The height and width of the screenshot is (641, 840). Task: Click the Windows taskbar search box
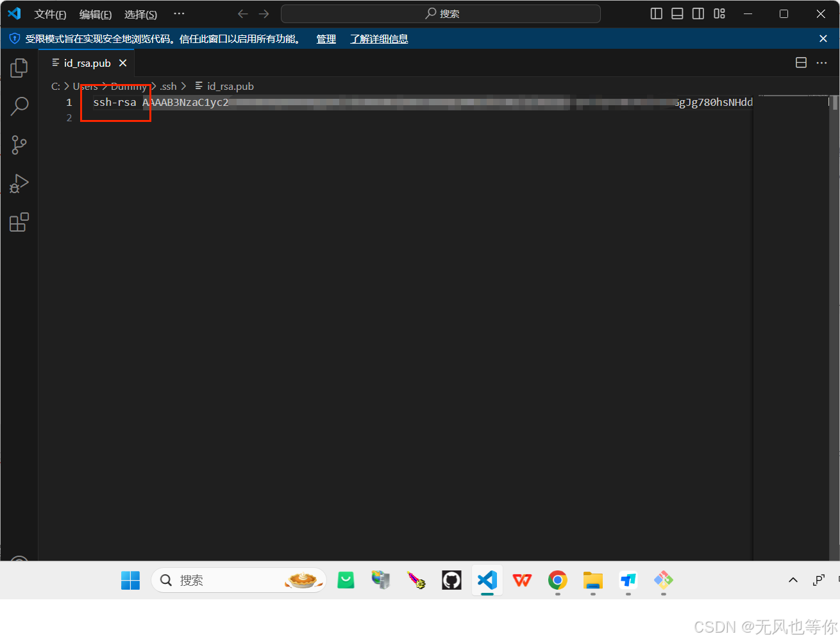(x=239, y=580)
